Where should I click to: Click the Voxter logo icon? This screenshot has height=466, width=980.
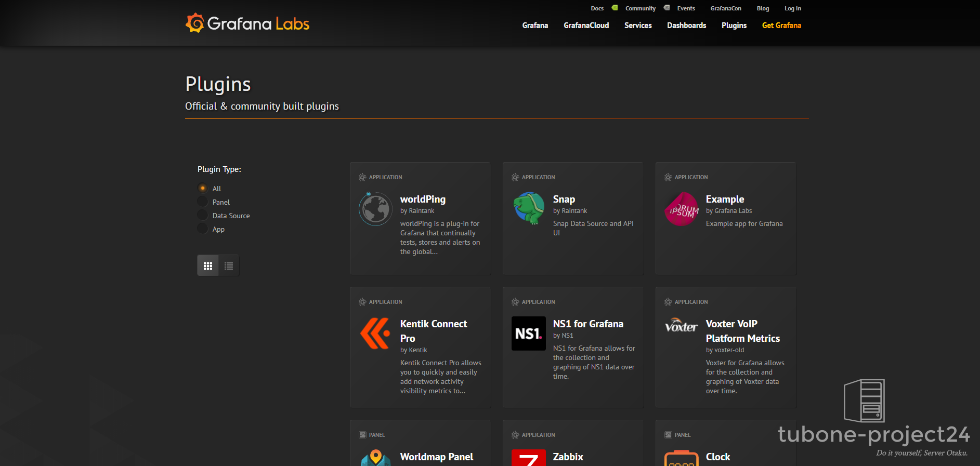point(681,326)
